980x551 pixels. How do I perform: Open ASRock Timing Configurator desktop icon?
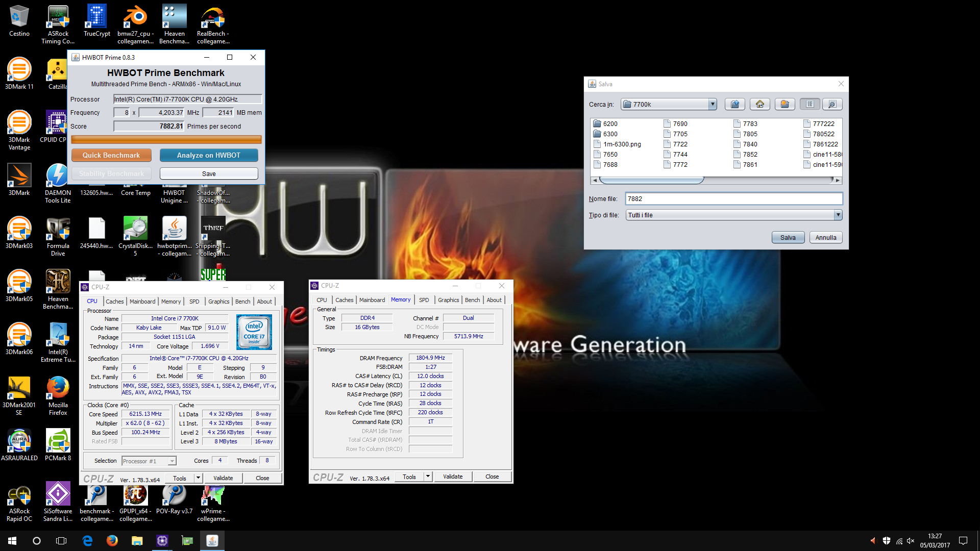point(58,24)
